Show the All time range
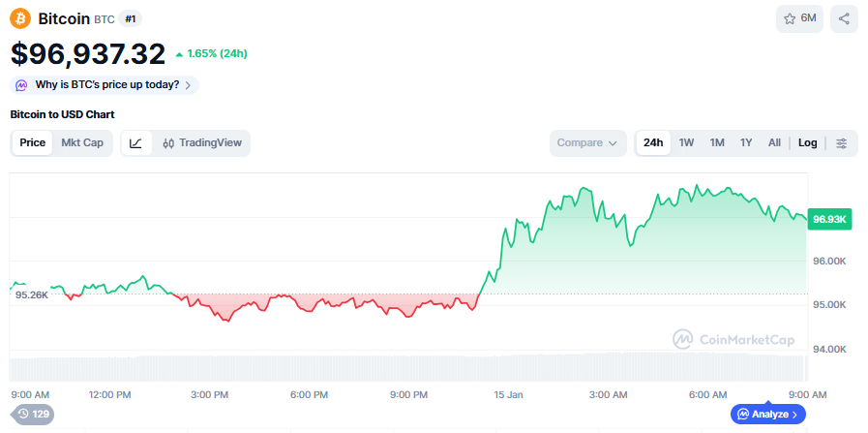 [x=774, y=143]
